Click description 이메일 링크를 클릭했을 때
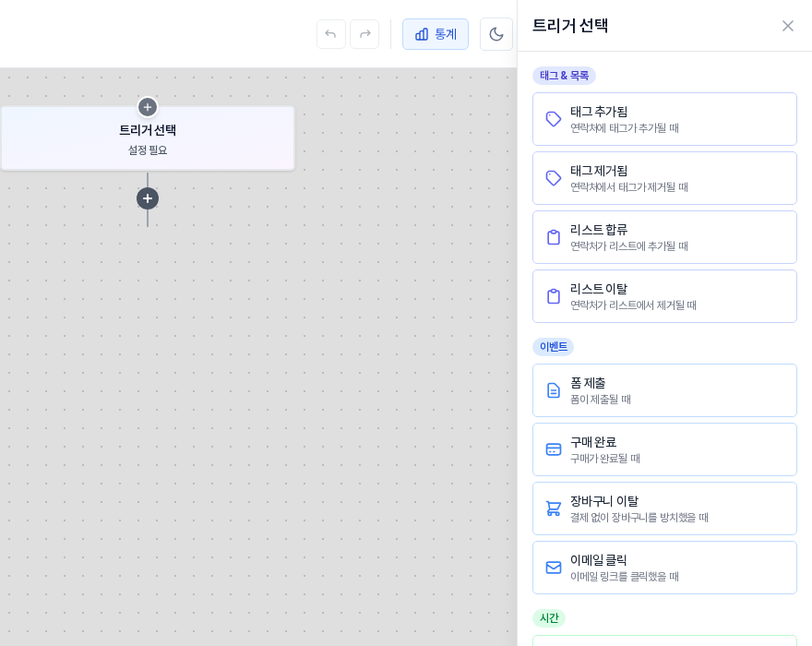Screen dimensions: 812x646 pyautogui.click(x=625, y=577)
